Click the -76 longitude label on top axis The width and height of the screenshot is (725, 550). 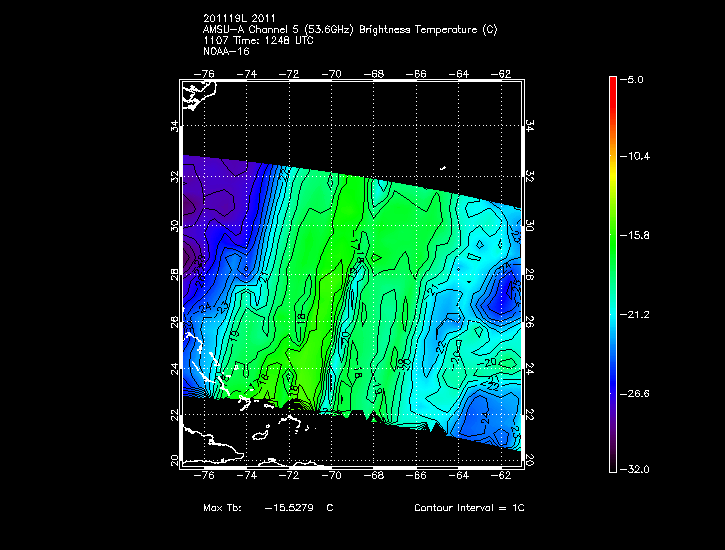(x=204, y=74)
